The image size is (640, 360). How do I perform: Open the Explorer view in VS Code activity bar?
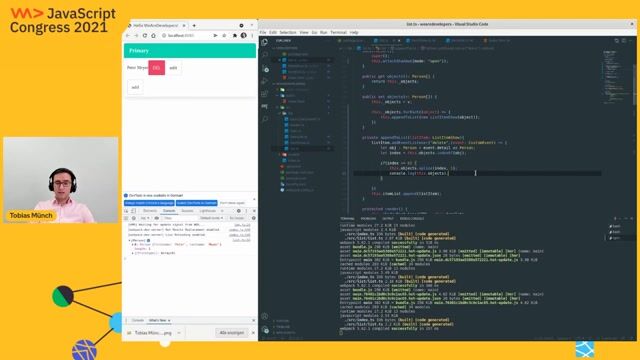coord(265,42)
